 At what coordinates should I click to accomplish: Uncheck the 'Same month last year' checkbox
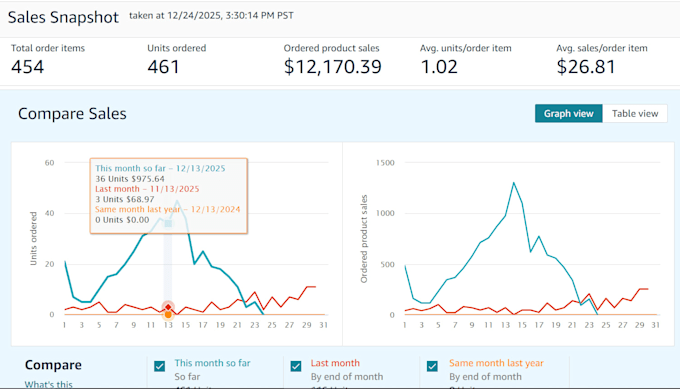pos(432,366)
